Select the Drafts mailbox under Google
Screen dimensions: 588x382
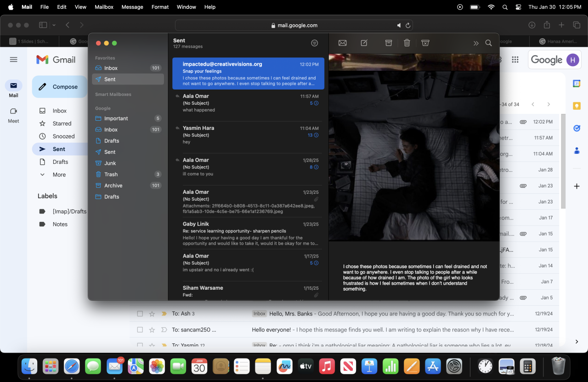click(112, 141)
